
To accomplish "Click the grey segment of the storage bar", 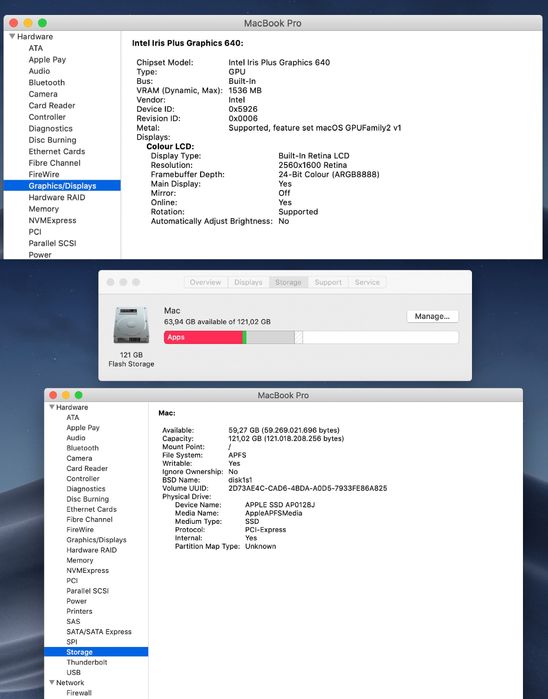I will [271, 337].
